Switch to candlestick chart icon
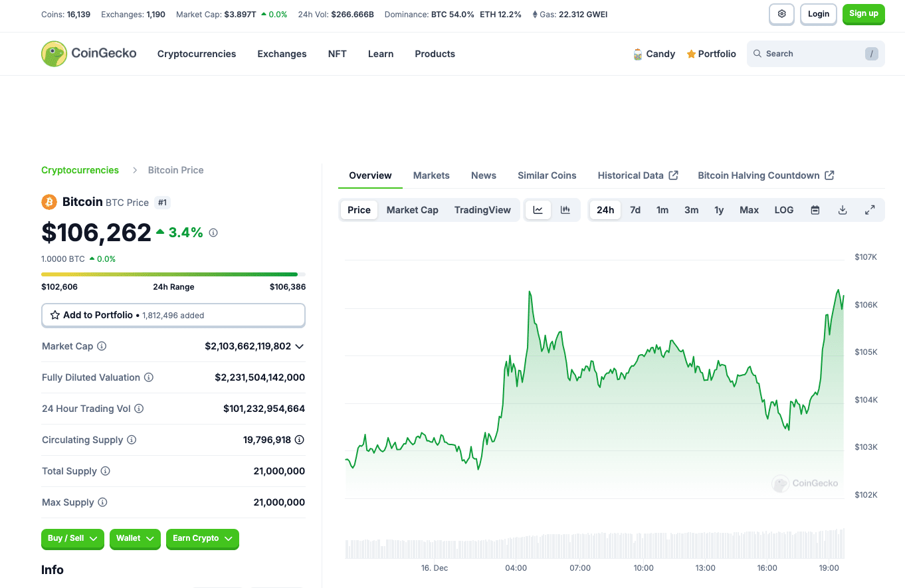The height and width of the screenshot is (588, 905). pos(565,210)
